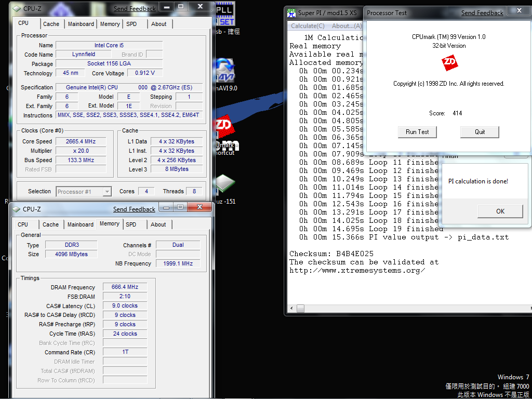Click the memory Type value DDR3

[x=72, y=245]
